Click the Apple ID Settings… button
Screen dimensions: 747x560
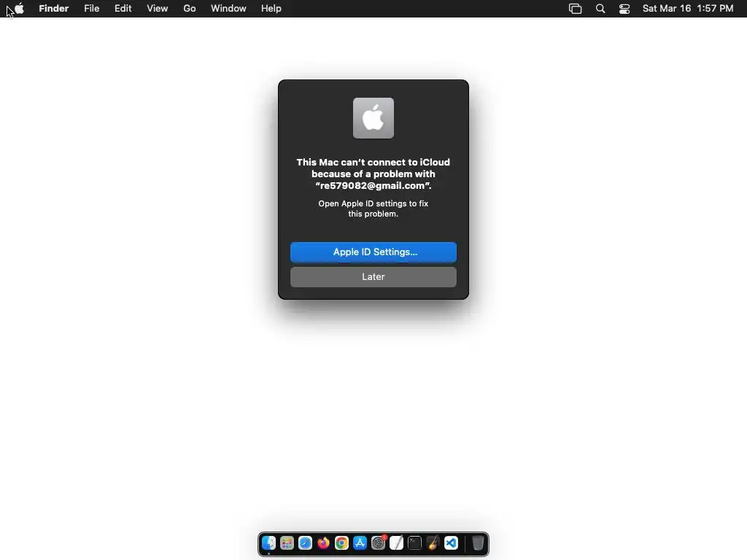(373, 252)
